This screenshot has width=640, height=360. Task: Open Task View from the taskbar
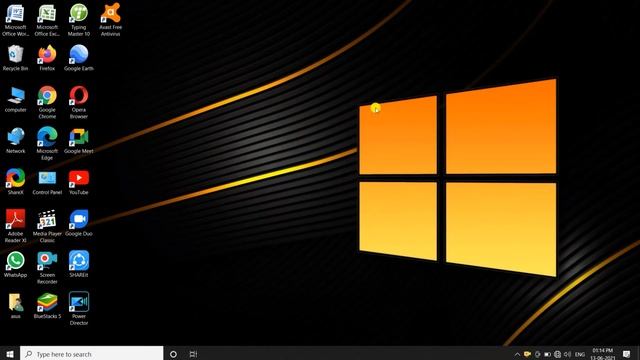pyautogui.click(x=193, y=354)
